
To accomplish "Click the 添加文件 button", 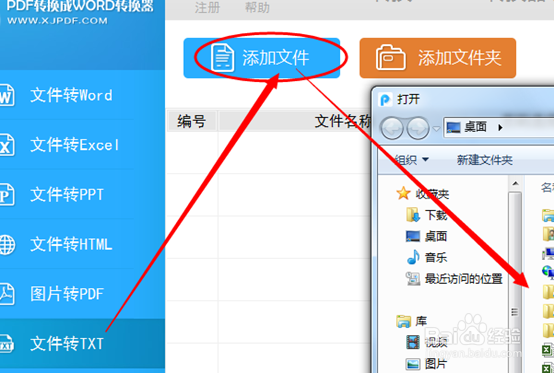I will pyautogui.click(x=261, y=58).
